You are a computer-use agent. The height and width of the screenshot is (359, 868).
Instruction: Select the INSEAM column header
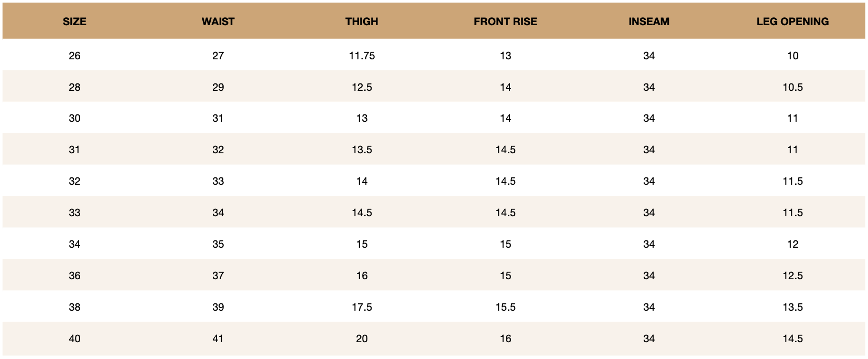[x=649, y=22]
